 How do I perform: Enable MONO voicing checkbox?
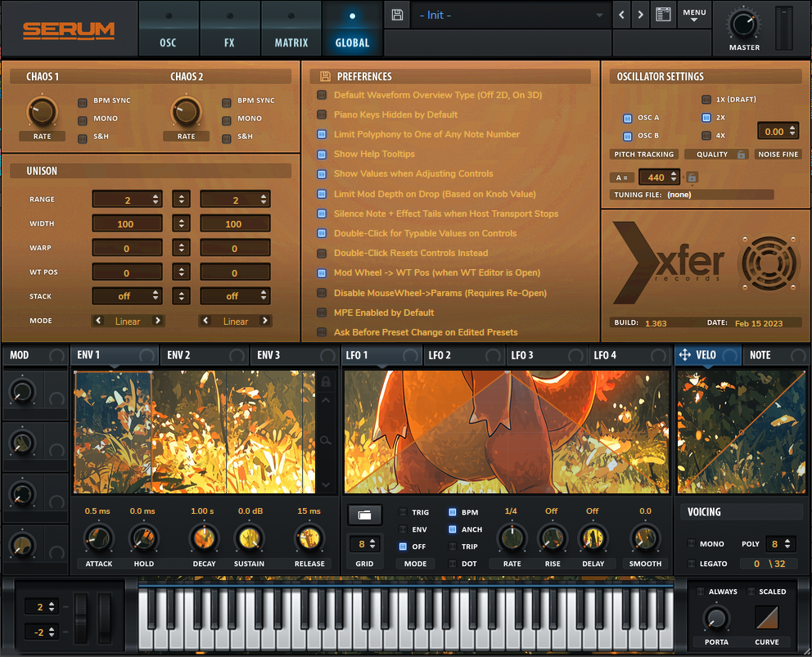click(x=692, y=543)
